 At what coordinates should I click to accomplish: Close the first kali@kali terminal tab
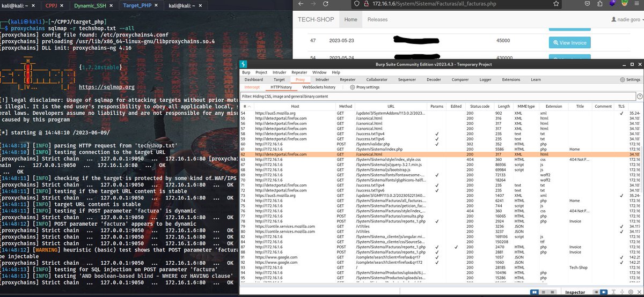[33, 5]
